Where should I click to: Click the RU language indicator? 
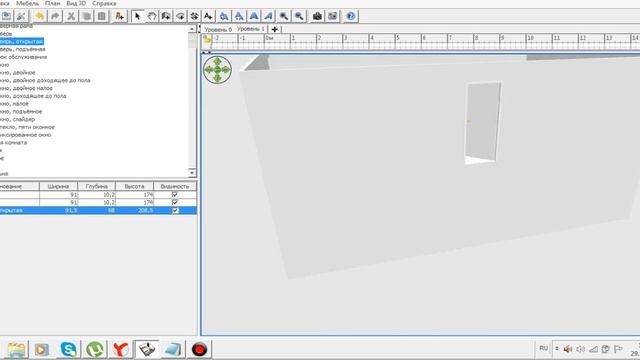(x=543, y=348)
